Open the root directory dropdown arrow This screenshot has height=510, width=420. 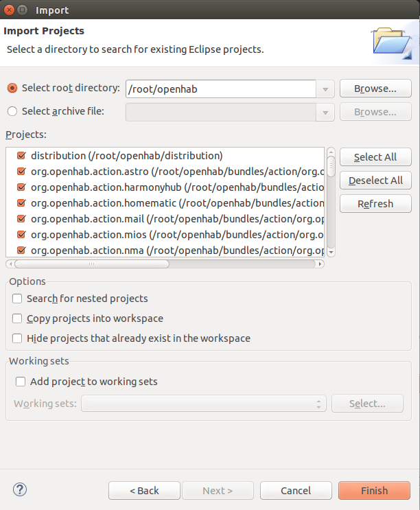click(x=325, y=89)
